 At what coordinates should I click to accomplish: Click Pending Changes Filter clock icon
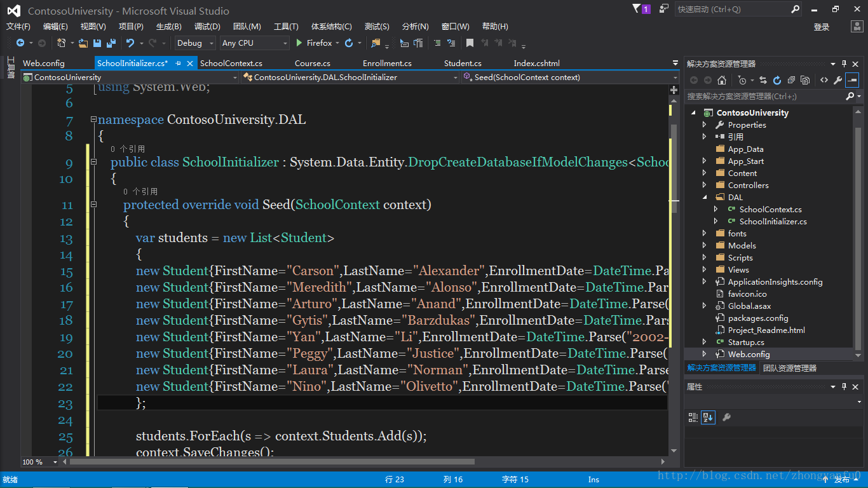tap(742, 80)
